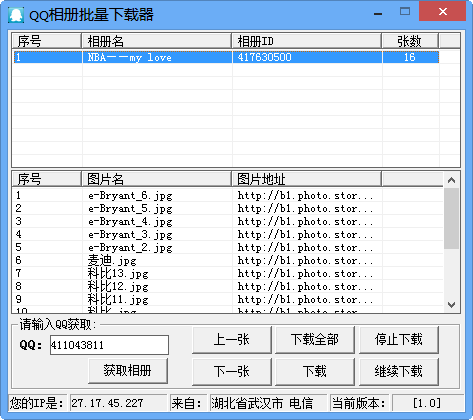473x420 pixels.
Task: Go to next photo with 下一张
Action: point(232,371)
